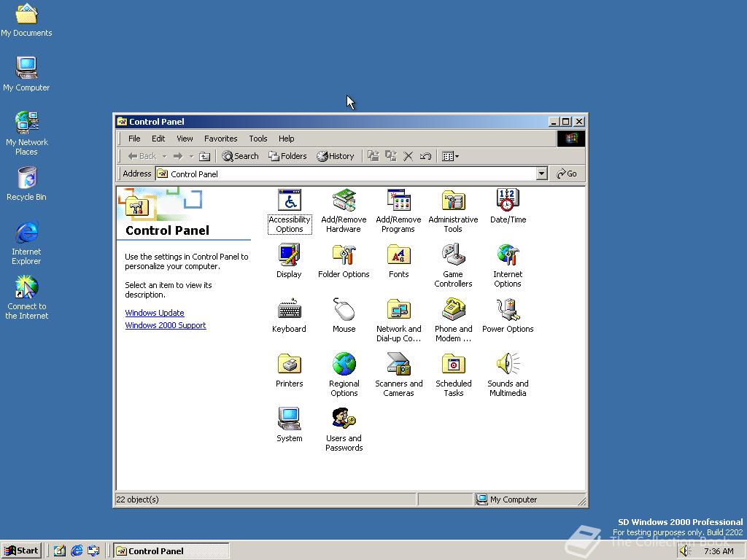Select Scheduled Tasks icon
This screenshot has width=747, height=560.
453,375
